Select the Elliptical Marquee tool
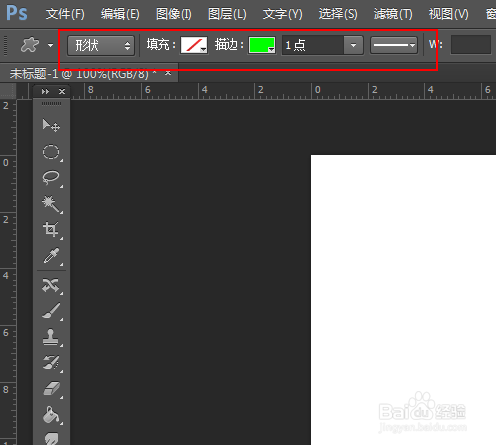Screen dimensions: 496x445 pos(51,152)
